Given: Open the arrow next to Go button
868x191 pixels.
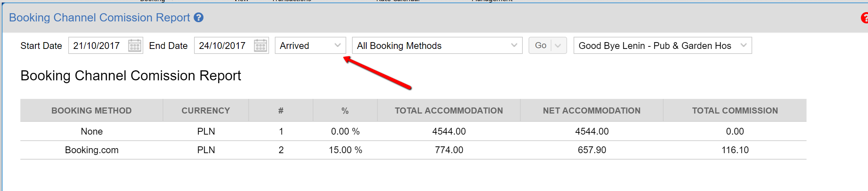Looking at the screenshot, I should (558, 46).
